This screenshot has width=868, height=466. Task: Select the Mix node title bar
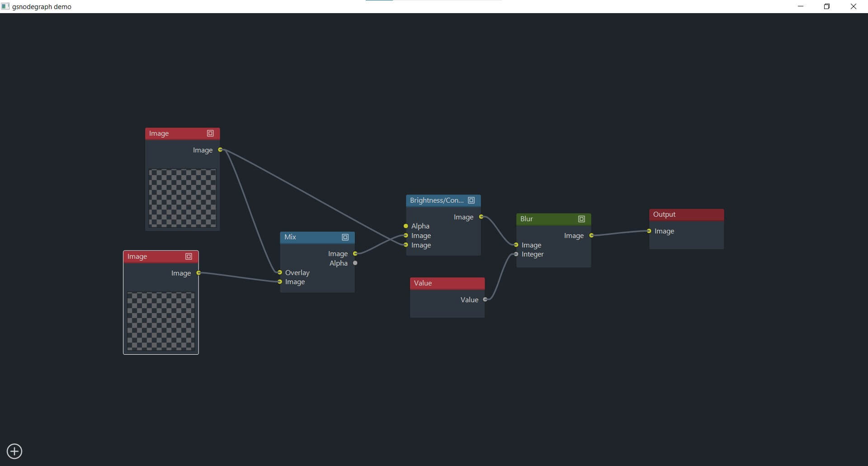coord(317,237)
